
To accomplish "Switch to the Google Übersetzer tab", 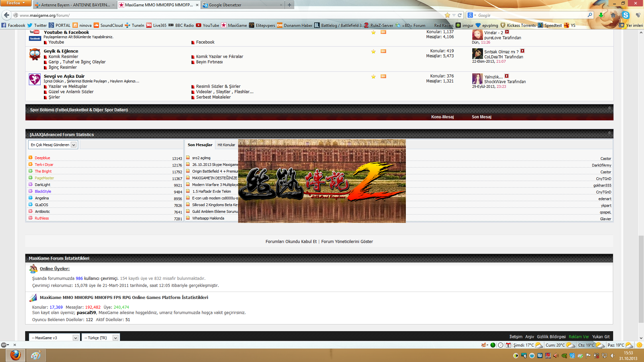I will coord(242,5).
